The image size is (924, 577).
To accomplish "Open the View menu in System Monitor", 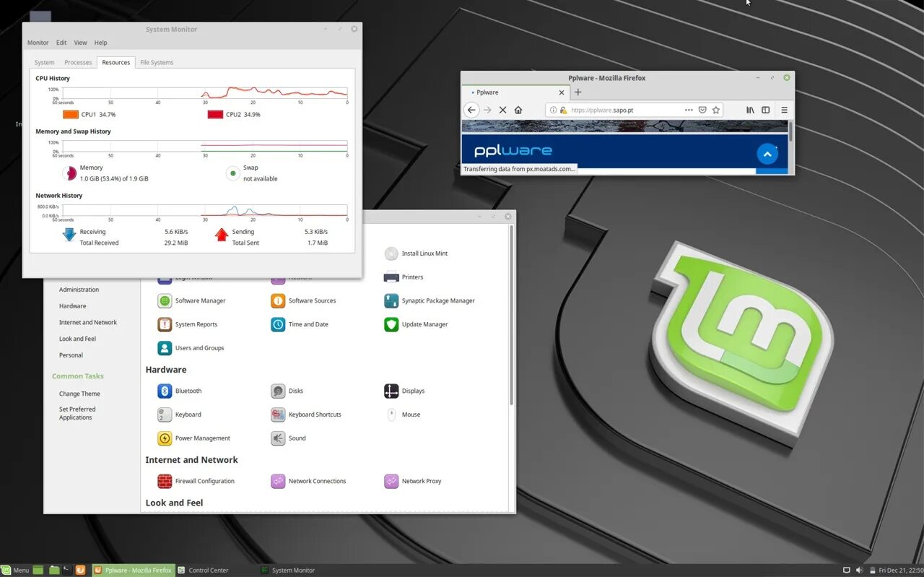I will click(80, 43).
